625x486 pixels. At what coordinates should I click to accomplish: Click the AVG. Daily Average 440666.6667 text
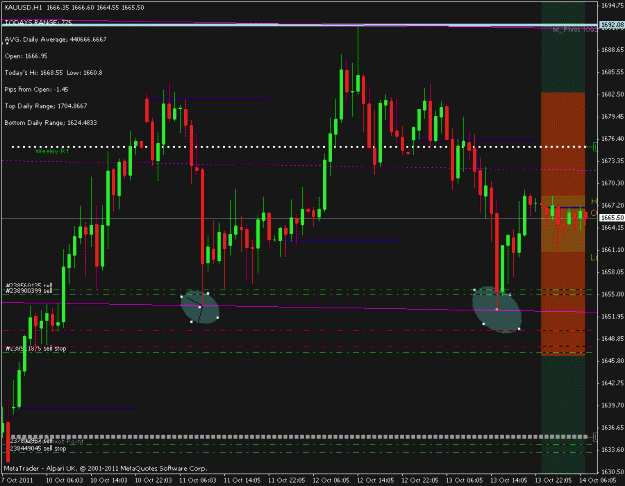click(55, 39)
